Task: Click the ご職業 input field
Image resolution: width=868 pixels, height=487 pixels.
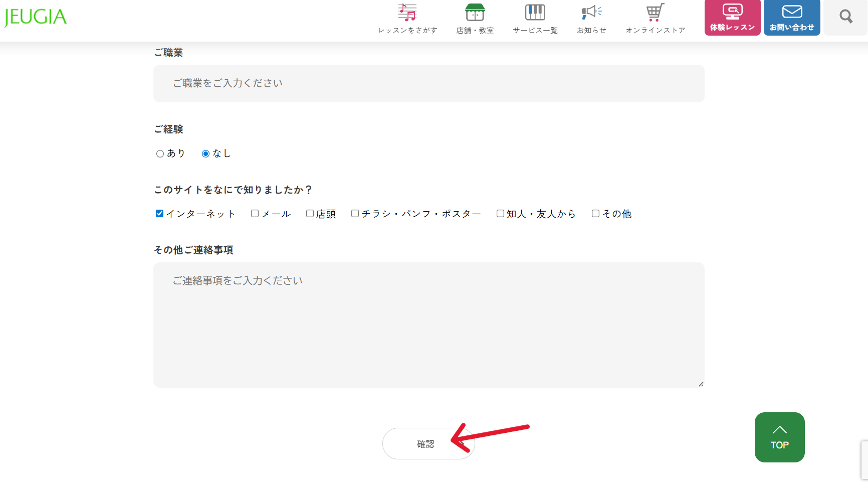Action: click(x=428, y=83)
